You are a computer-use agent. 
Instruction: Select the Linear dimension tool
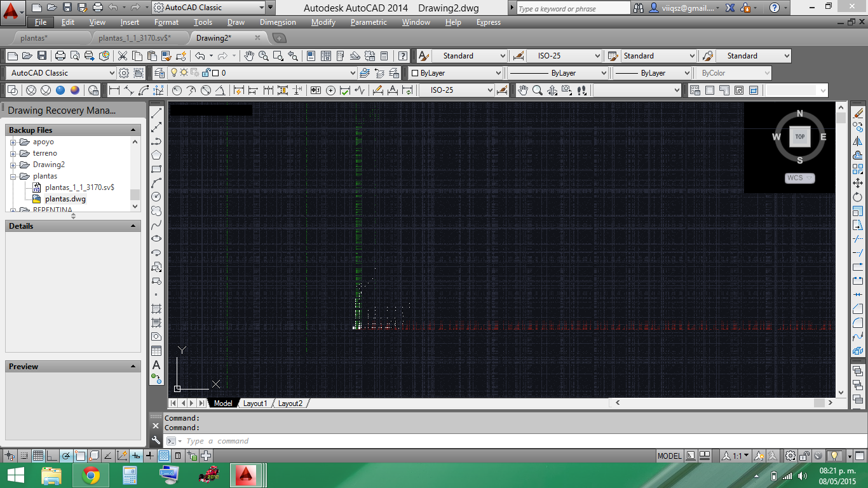point(114,90)
